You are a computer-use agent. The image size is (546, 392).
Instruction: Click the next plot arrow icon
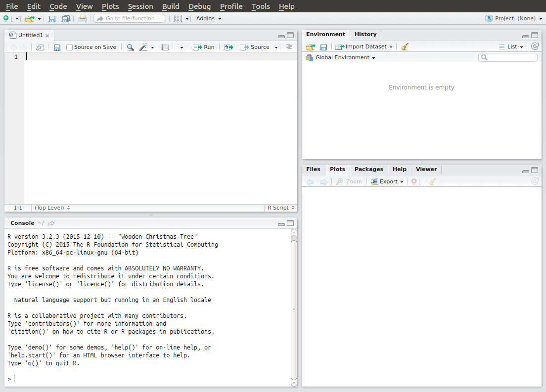click(x=324, y=182)
